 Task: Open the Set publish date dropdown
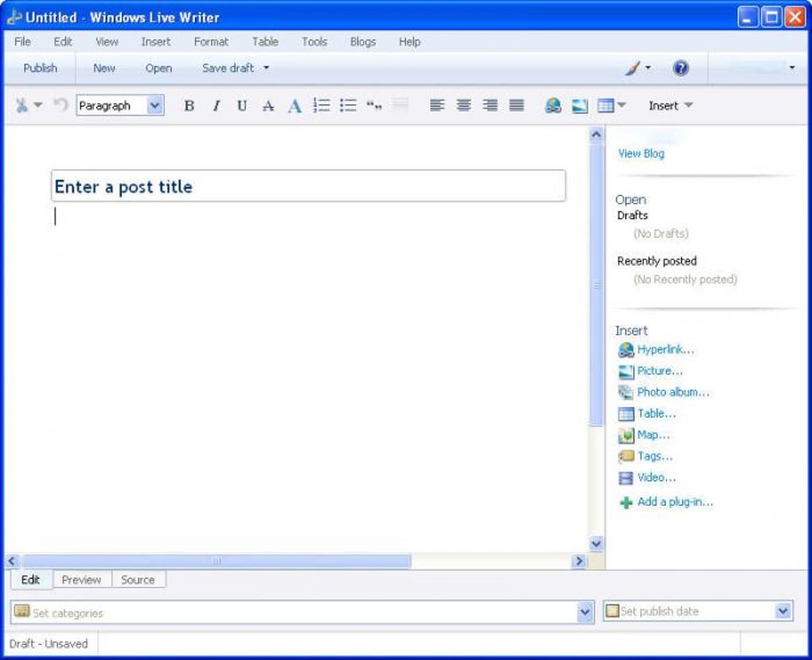(783, 611)
